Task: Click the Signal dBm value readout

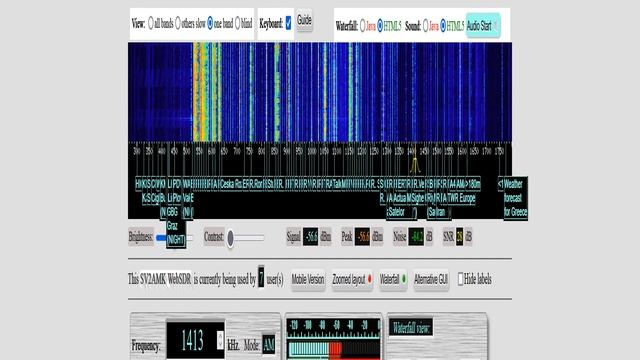Action: point(310,237)
